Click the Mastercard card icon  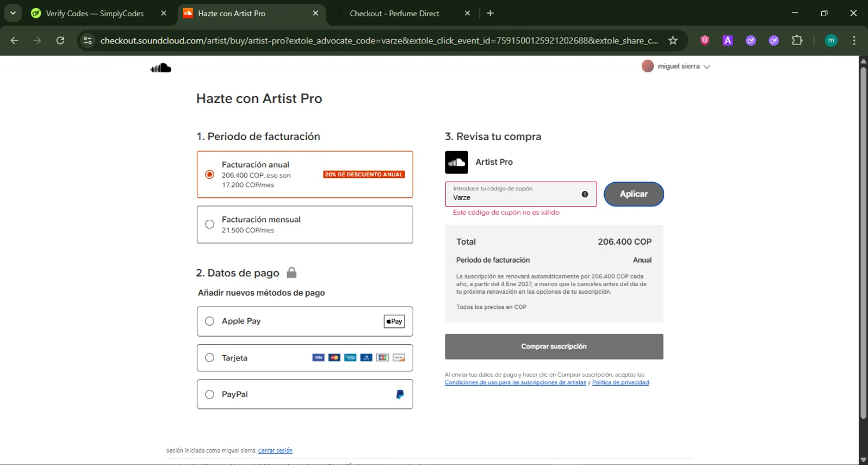pyautogui.click(x=334, y=357)
